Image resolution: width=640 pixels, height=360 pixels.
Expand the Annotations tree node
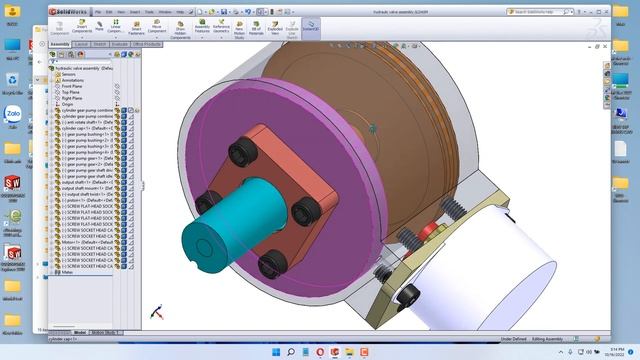point(52,80)
